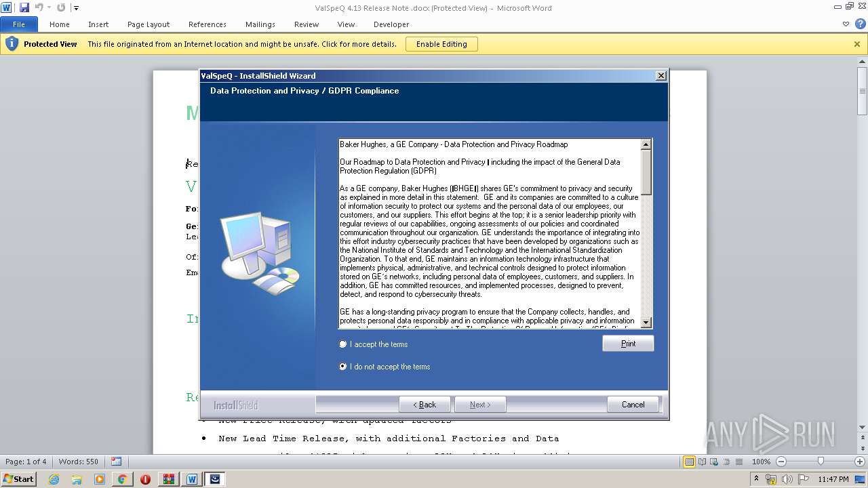Click the Zoom Out minus button

tap(781, 462)
